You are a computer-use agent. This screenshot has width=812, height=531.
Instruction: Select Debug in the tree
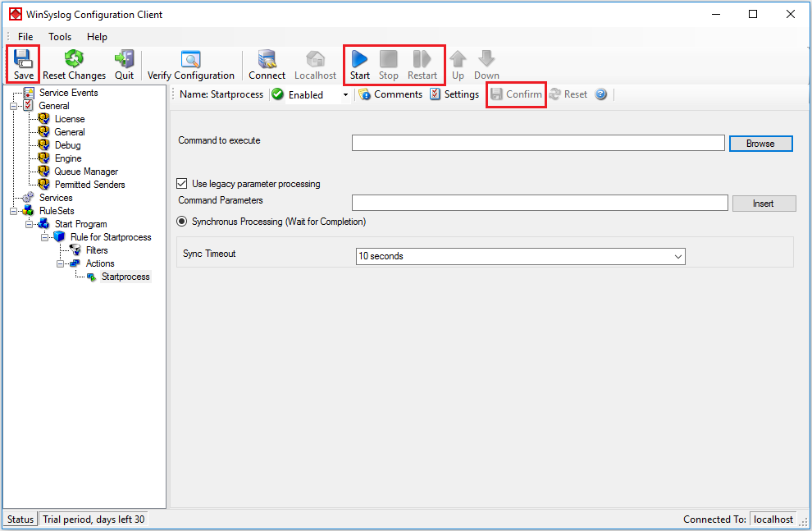(68, 145)
